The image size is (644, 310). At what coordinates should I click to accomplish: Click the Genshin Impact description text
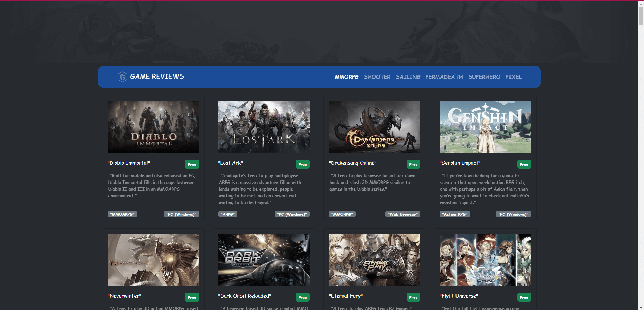484,189
